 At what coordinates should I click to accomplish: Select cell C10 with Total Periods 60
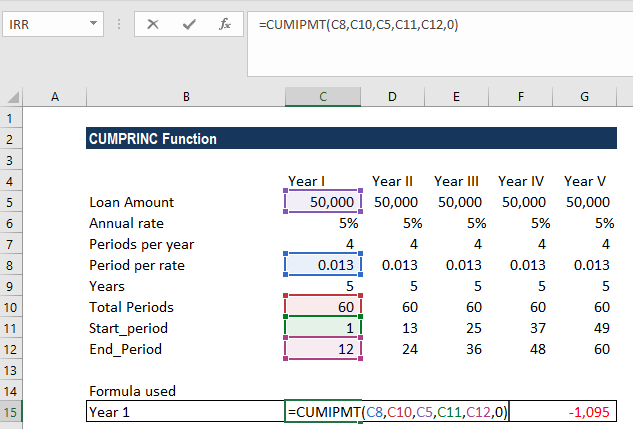[x=323, y=307]
